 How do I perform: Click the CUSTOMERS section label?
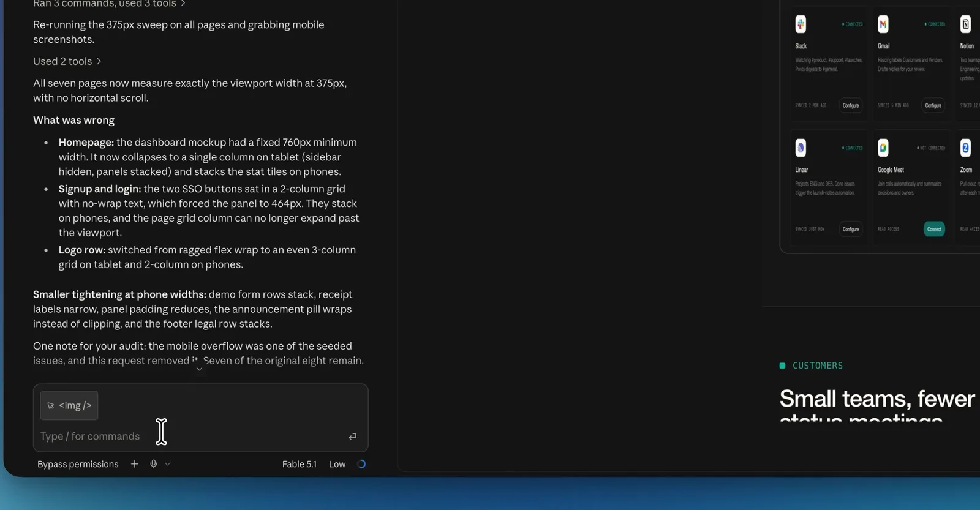[818, 366]
